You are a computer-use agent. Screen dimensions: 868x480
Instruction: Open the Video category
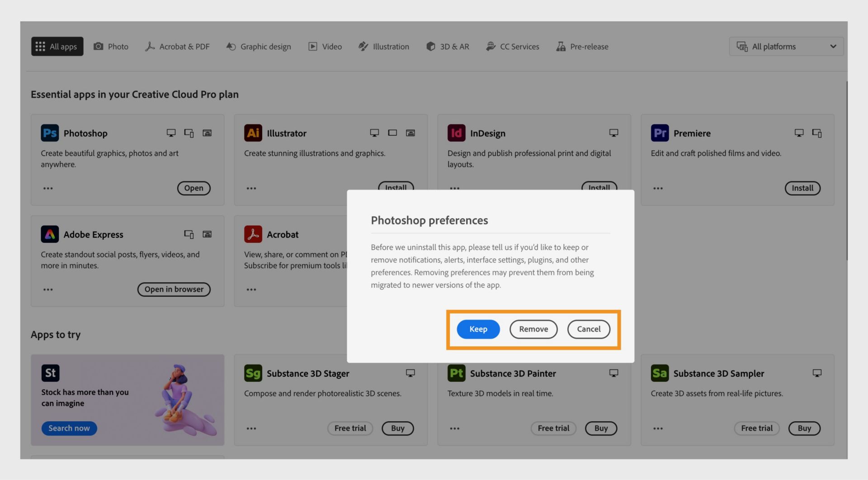point(325,46)
